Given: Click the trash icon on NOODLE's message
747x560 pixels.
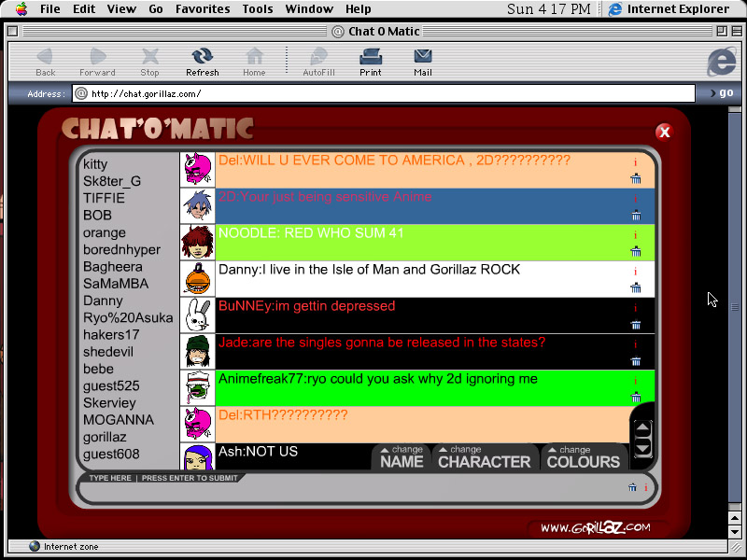Looking at the screenshot, I should click(x=636, y=252).
